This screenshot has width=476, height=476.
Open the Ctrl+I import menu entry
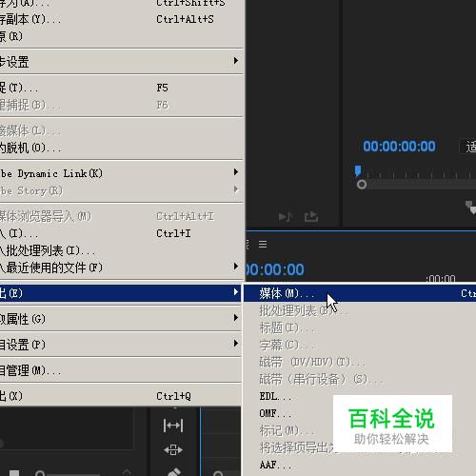(x=121, y=233)
